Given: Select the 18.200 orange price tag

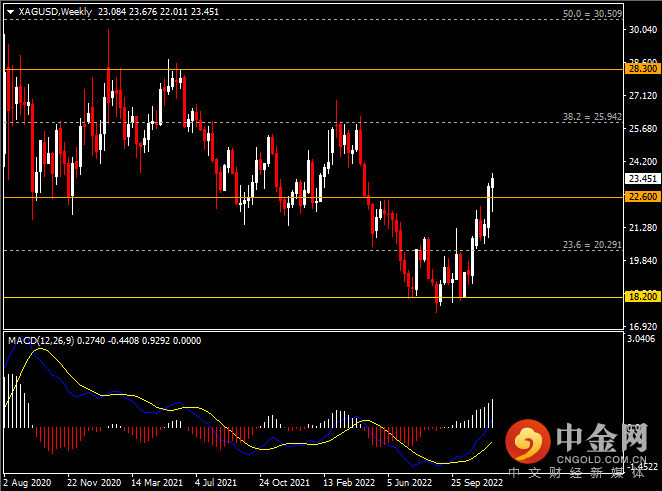Looking at the screenshot, I should point(640,298).
